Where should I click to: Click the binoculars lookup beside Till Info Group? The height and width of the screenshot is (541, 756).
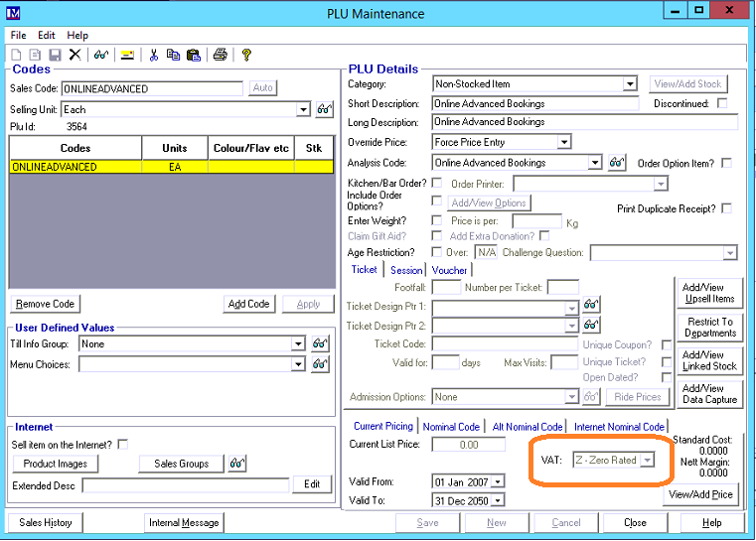pyautogui.click(x=320, y=344)
